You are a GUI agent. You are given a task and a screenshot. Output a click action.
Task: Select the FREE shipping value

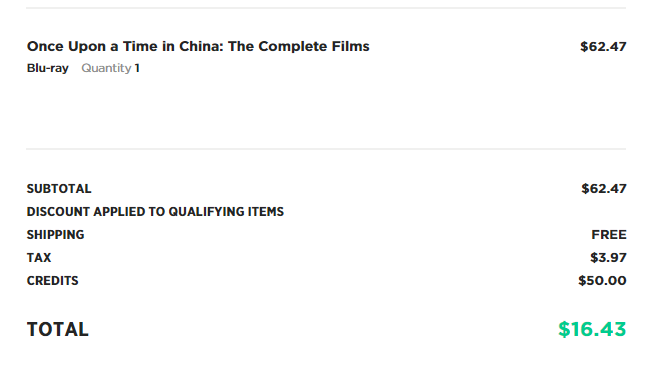point(609,235)
